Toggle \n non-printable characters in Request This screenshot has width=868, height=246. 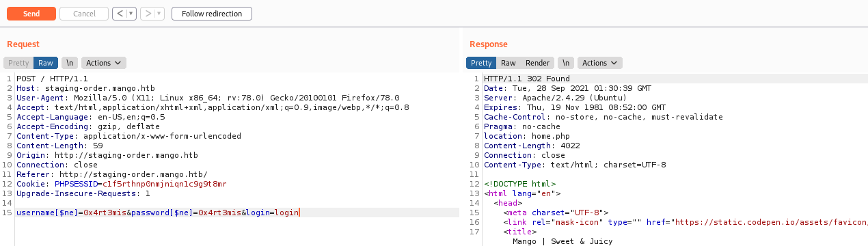tap(69, 63)
